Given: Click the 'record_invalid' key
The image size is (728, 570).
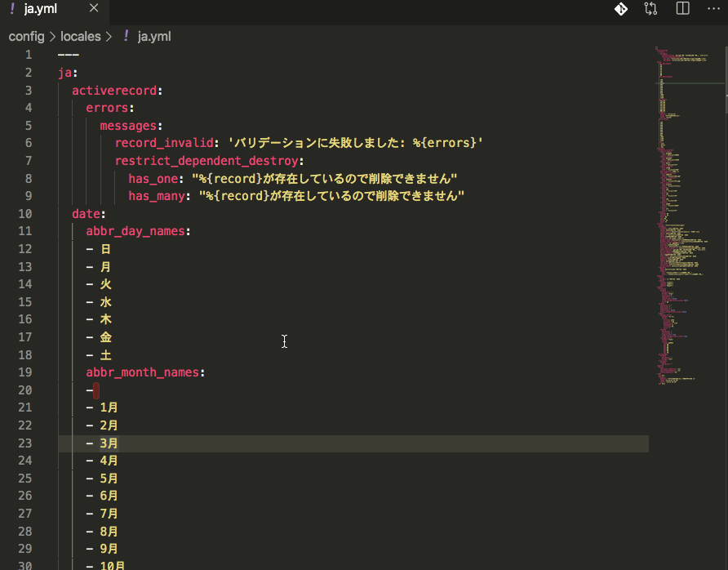Looking at the screenshot, I should 164,143.
